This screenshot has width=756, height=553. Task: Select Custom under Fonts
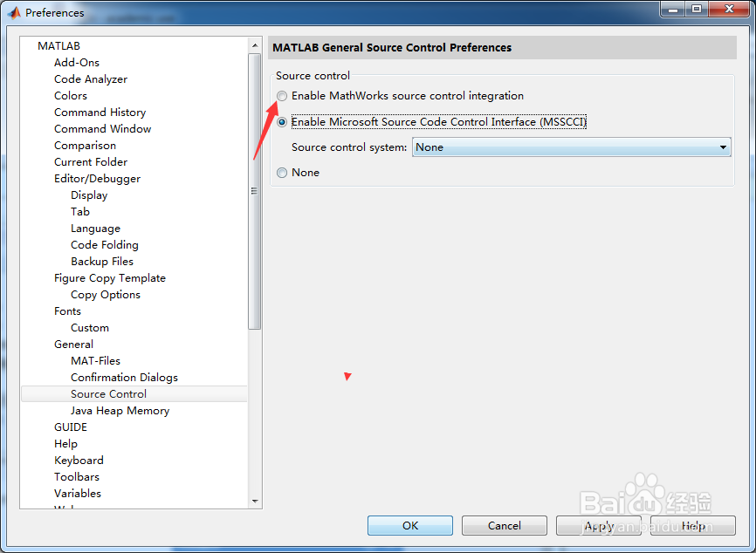click(90, 328)
